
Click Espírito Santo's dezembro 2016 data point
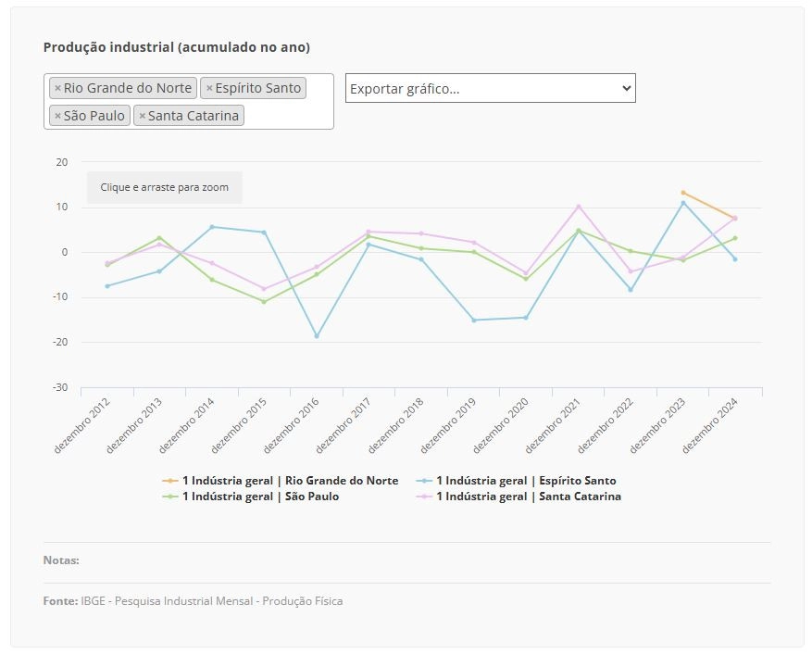[x=317, y=336]
